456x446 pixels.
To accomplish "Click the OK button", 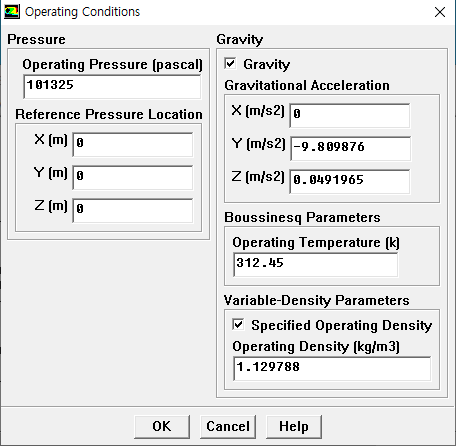I will 162,426.
